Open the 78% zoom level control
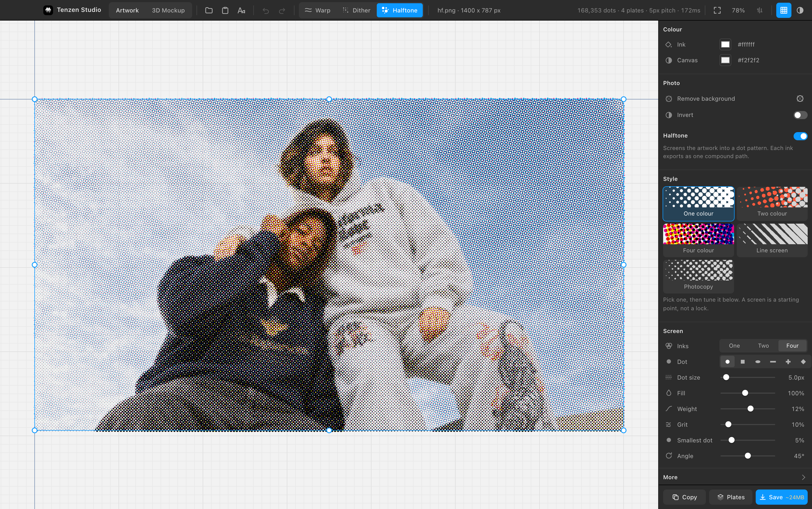The height and width of the screenshot is (509, 812). pos(738,11)
